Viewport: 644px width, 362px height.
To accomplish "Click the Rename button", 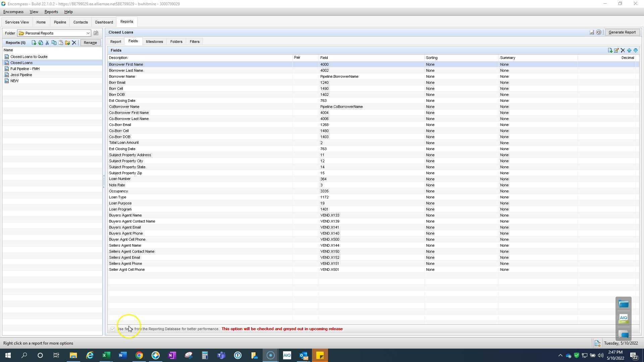I will coord(90,43).
